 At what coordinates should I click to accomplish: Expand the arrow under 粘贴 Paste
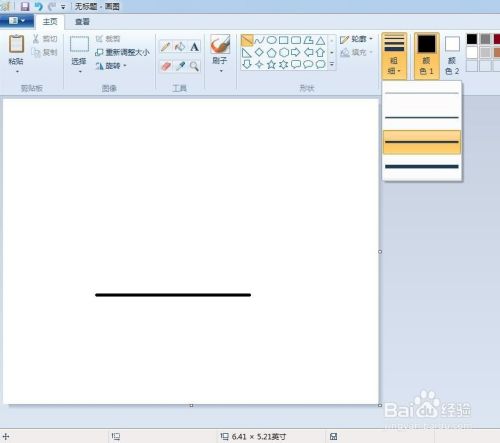tap(17, 72)
